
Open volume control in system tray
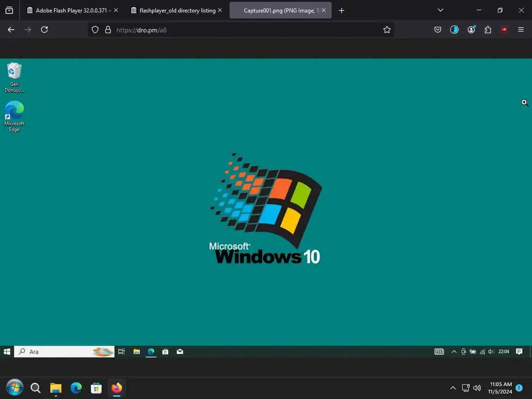coord(477,388)
